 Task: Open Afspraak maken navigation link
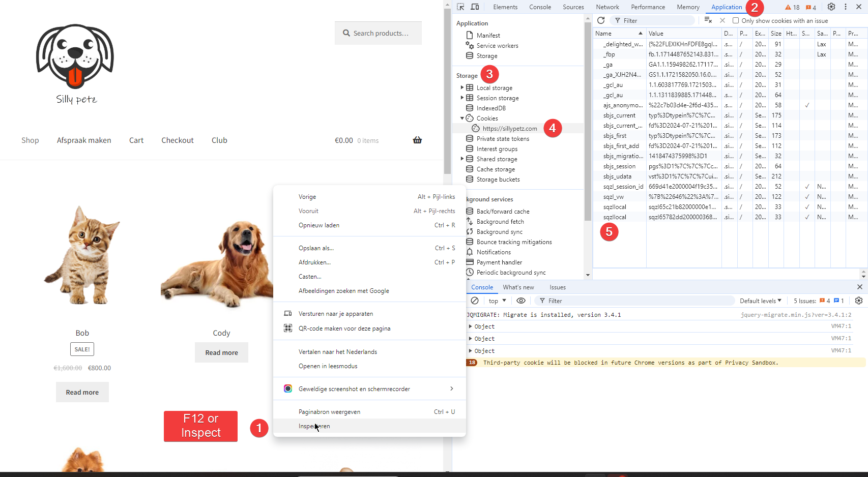point(84,140)
